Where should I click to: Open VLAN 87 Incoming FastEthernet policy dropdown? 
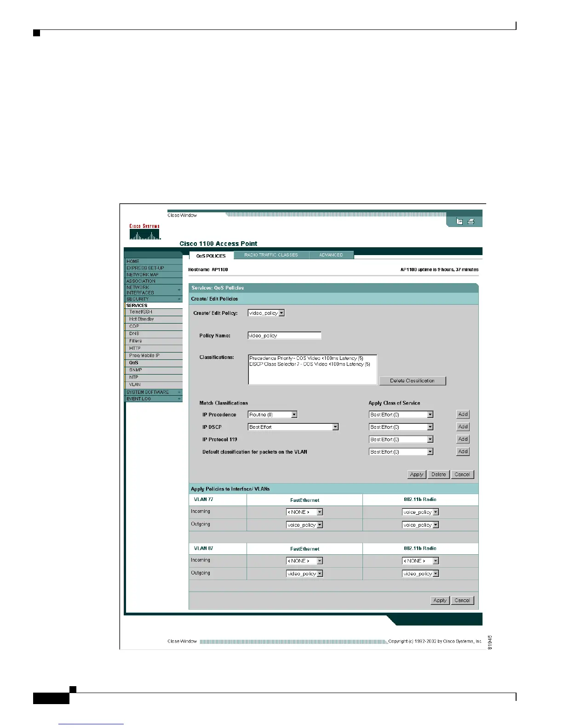[304, 561]
